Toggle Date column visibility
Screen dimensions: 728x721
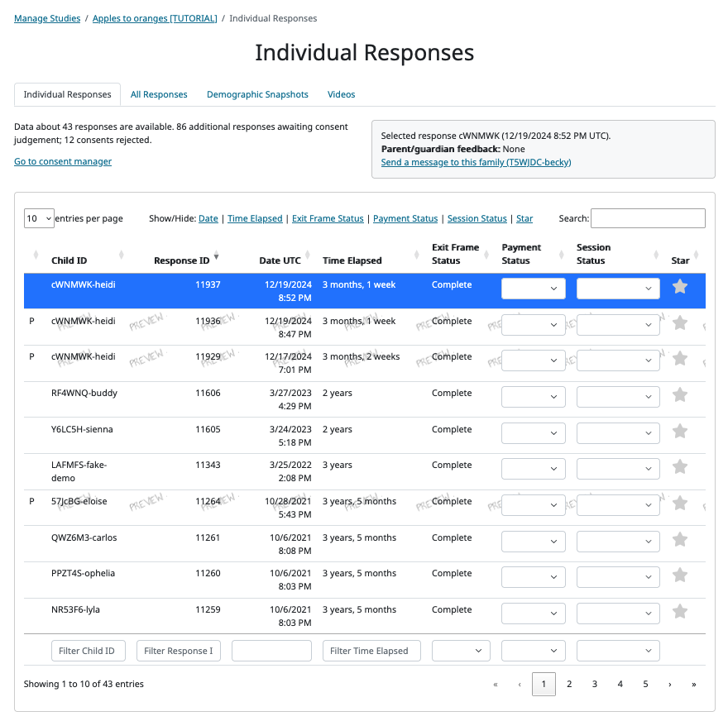(x=208, y=218)
